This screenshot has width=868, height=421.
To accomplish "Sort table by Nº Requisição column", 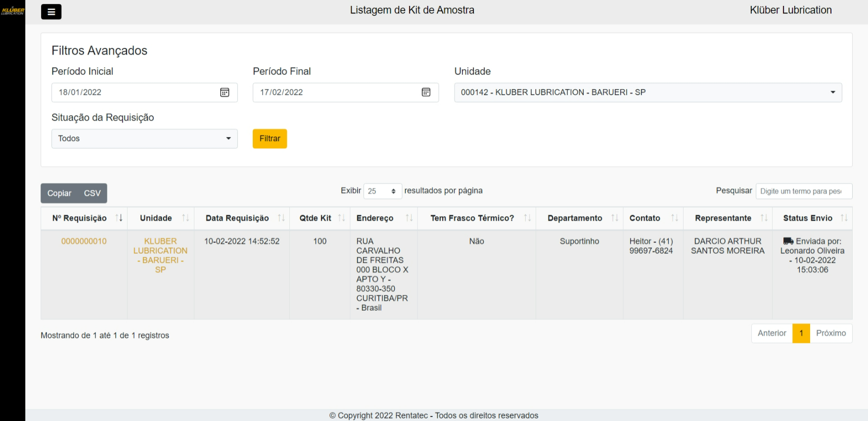I will (119, 218).
